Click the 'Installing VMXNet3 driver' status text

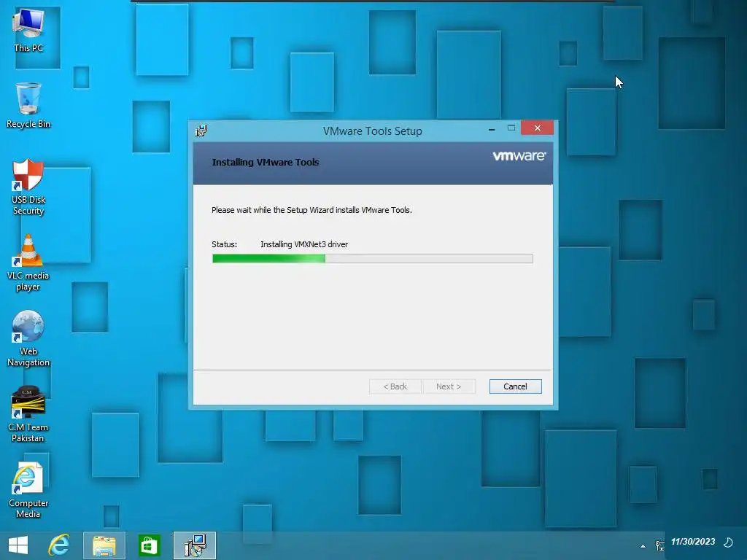(304, 244)
